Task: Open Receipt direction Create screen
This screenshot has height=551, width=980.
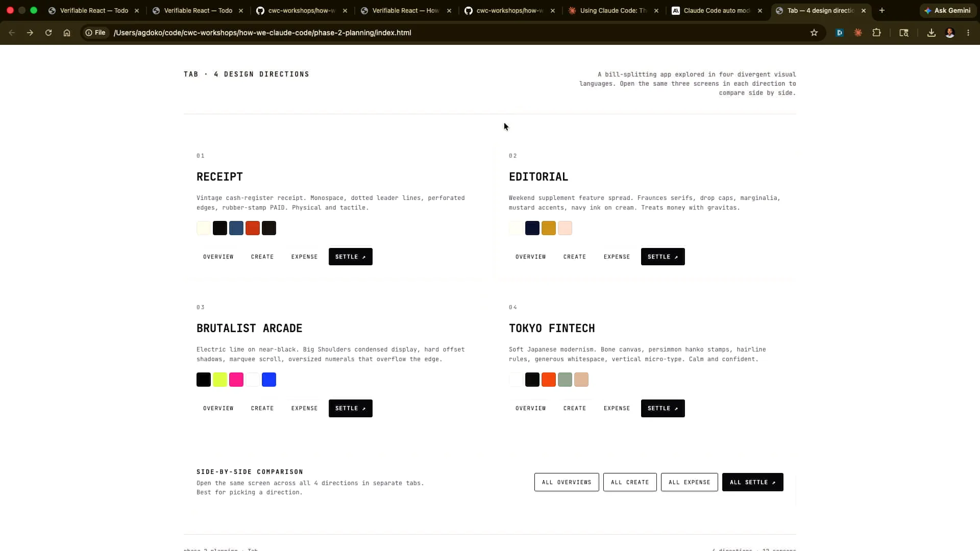Action: 262,257
